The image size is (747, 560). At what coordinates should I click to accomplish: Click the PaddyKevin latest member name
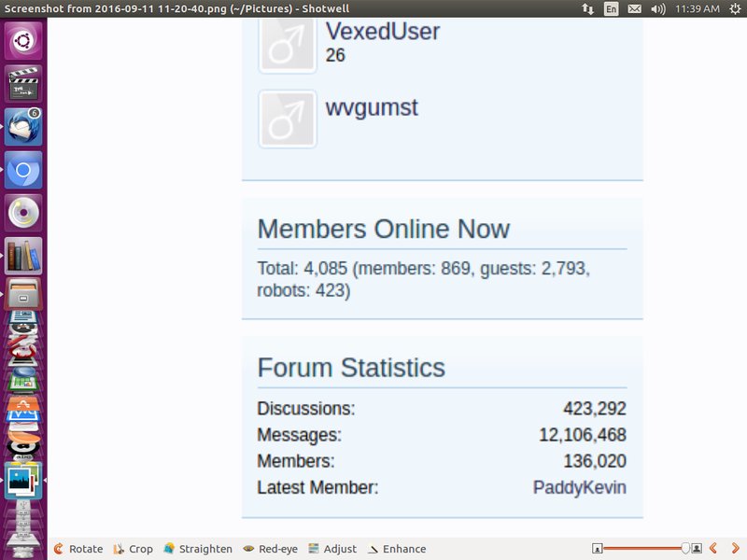(579, 487)
